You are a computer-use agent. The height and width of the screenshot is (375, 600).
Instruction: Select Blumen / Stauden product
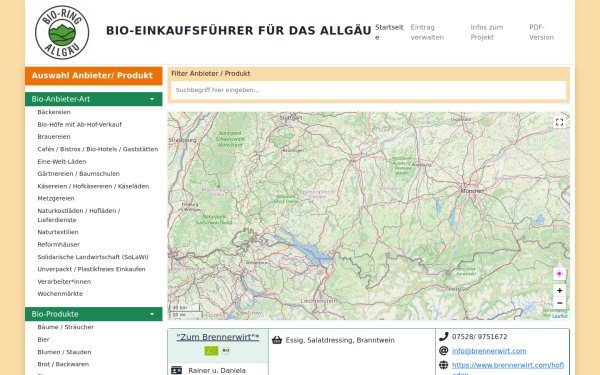[x=64, y=352]
